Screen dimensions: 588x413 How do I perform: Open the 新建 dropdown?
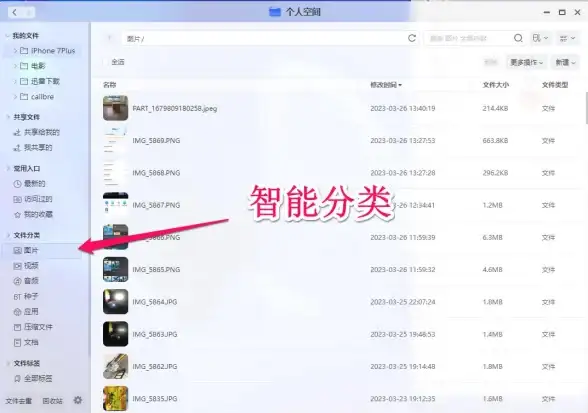pyautogui.click(x=565, y=62)
